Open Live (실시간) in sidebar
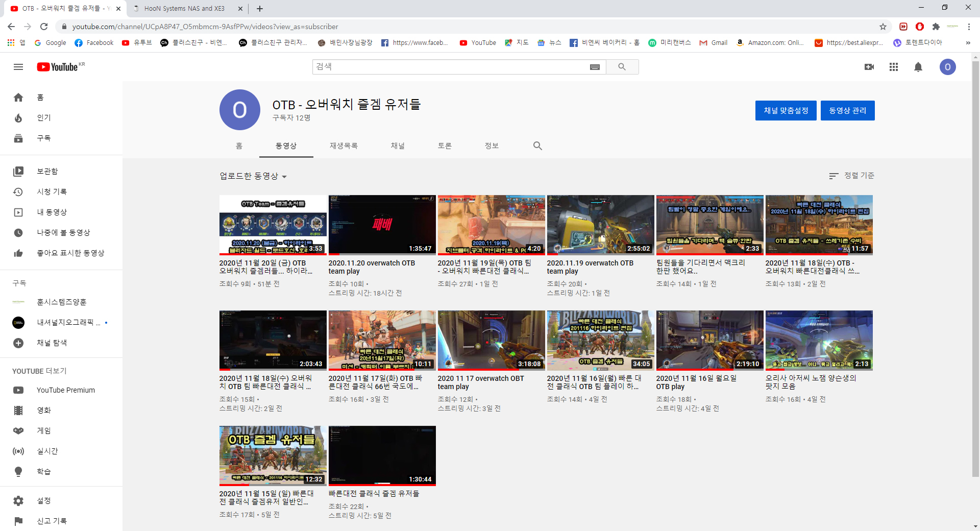 (61, 451)
